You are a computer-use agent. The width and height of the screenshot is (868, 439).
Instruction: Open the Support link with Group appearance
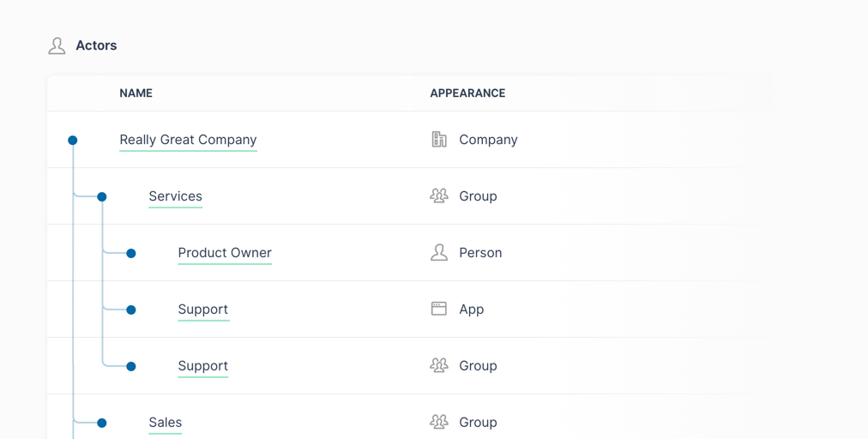(x=203, y=366)
